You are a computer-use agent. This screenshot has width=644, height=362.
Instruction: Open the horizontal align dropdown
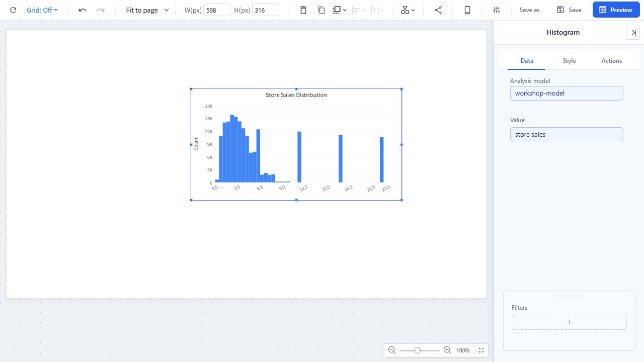[x=359, y=10]
